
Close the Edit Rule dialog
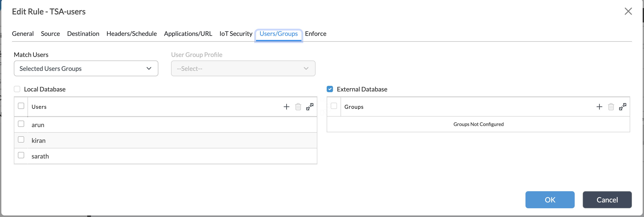coord(628,11)
